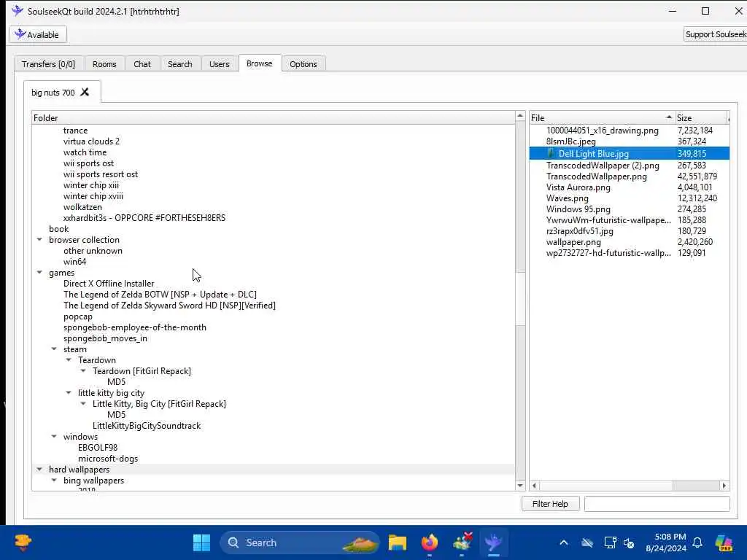Click the network display tray icon

610,542
